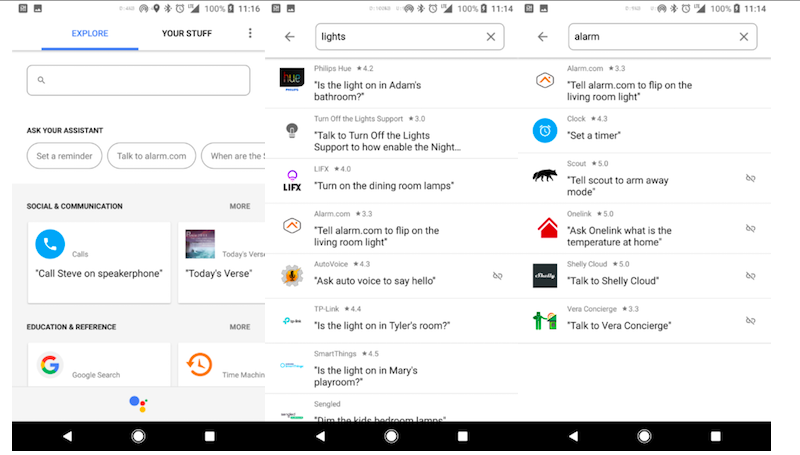Tap the back arrow beside lights search
The image size is (800, 455).
pos(290,37)
